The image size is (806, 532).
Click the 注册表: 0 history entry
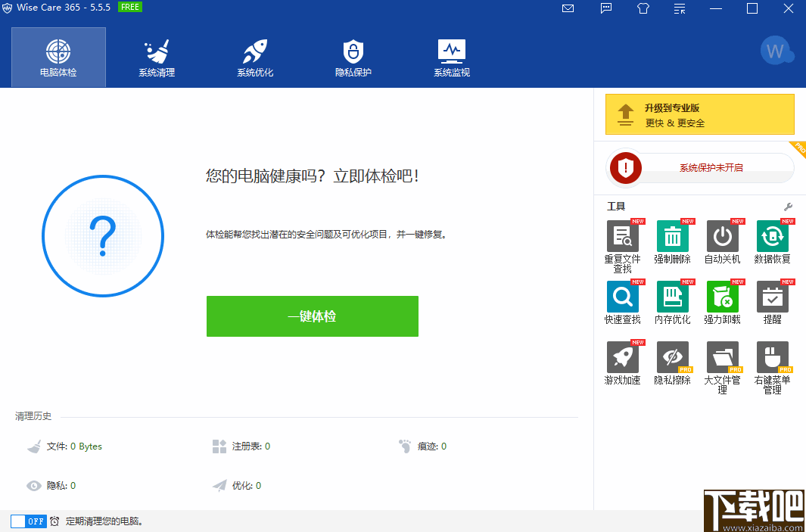click(x=241, y=446)
